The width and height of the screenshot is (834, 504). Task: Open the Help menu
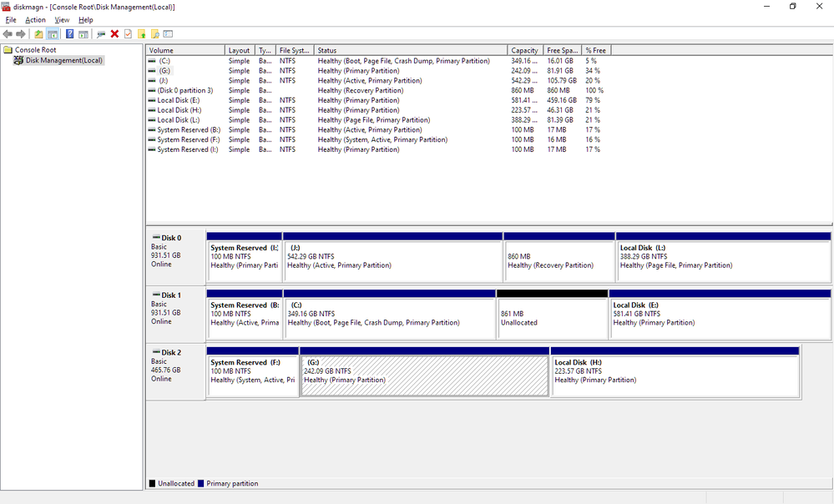click(86, 20)
